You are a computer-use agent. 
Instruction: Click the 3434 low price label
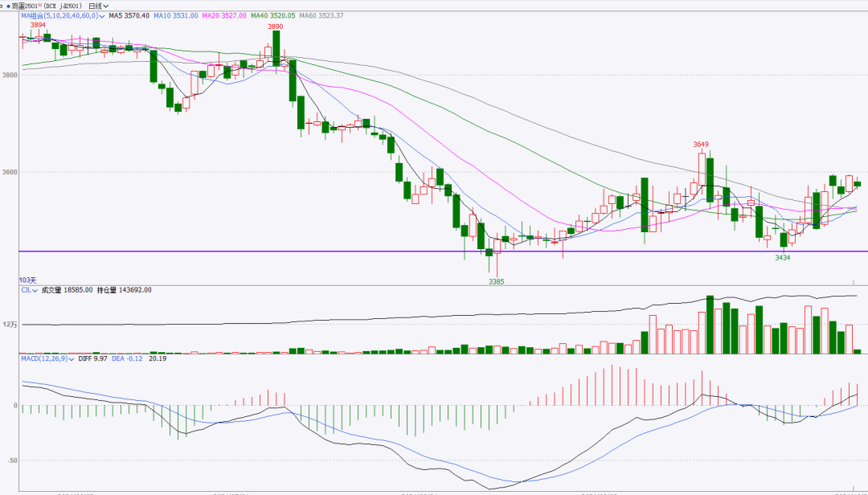point(782,257)
